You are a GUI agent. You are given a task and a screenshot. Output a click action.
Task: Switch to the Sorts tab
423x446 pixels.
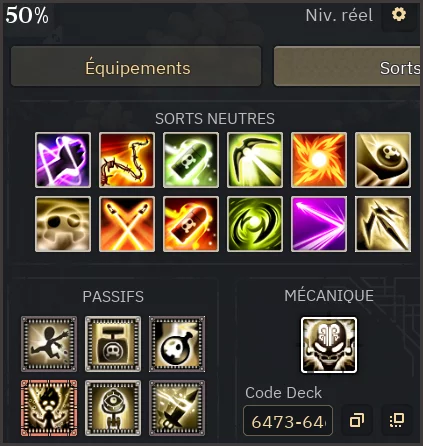347,66
